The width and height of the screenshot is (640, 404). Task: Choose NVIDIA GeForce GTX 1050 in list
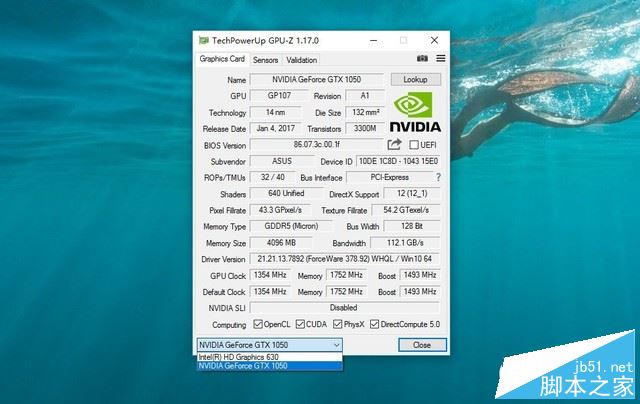click(269, 366)
